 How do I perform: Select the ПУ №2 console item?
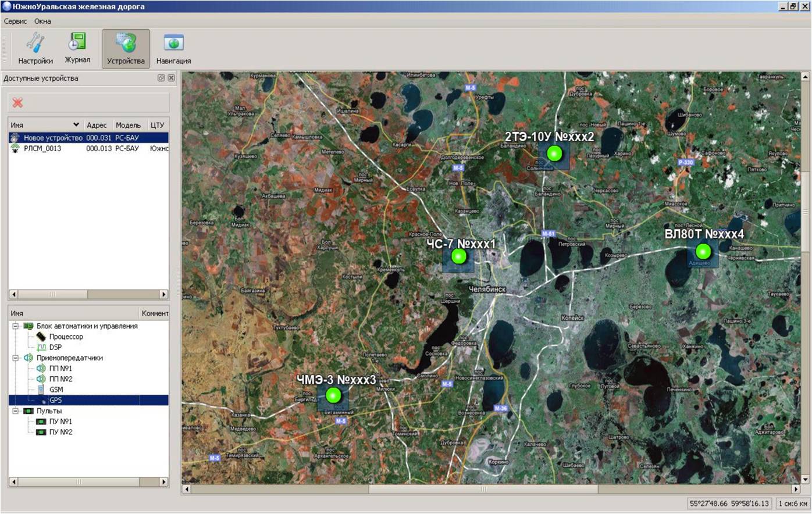(60, 432)
